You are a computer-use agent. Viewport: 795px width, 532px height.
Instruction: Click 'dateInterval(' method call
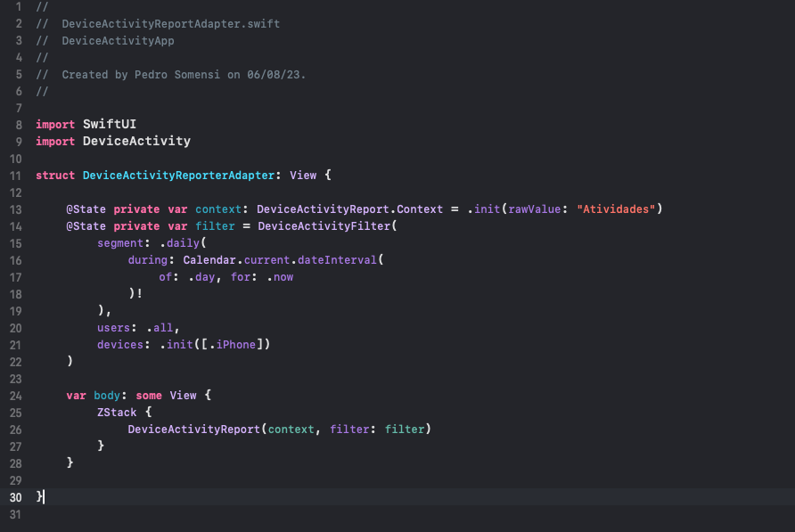340,259
